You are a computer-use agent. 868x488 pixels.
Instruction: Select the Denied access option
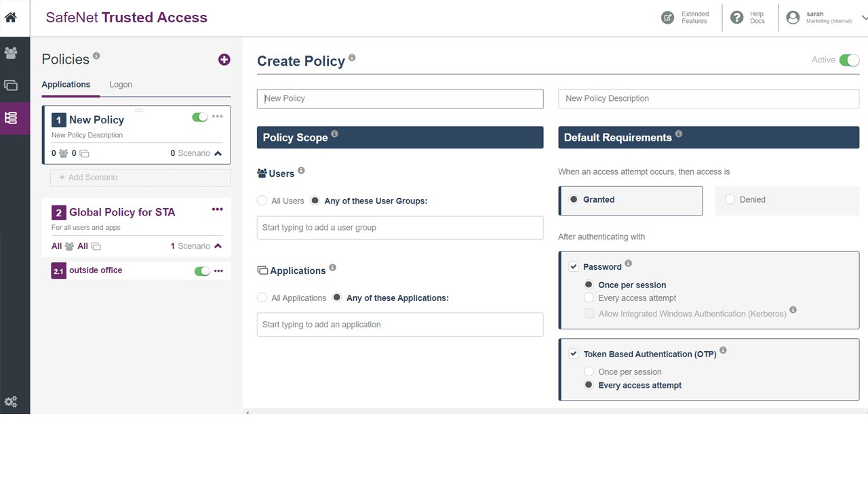(730, 200)
